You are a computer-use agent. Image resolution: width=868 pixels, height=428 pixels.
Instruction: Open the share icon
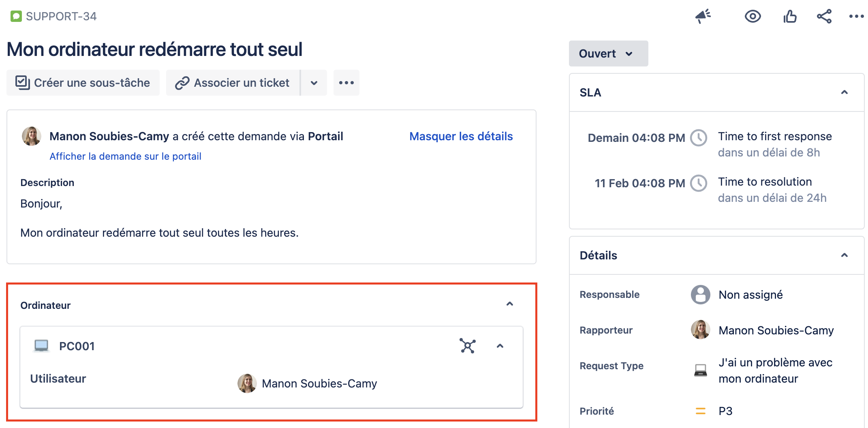pos(824,17)
